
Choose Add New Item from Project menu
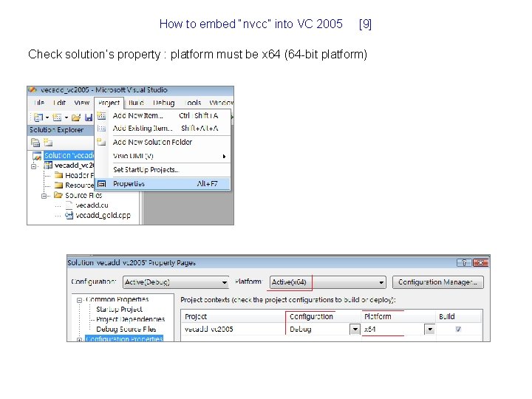point(163,116)
